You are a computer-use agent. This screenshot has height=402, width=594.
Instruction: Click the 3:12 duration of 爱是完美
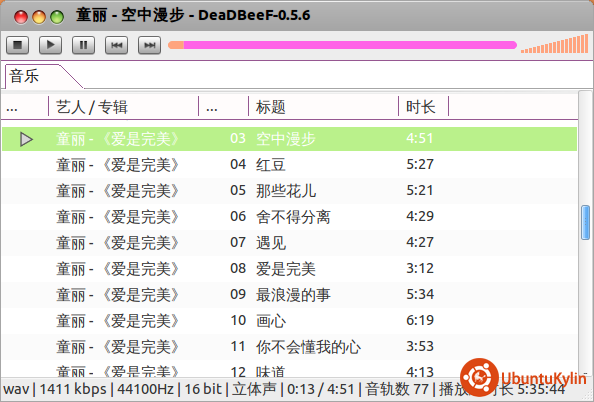pos(420,268)
